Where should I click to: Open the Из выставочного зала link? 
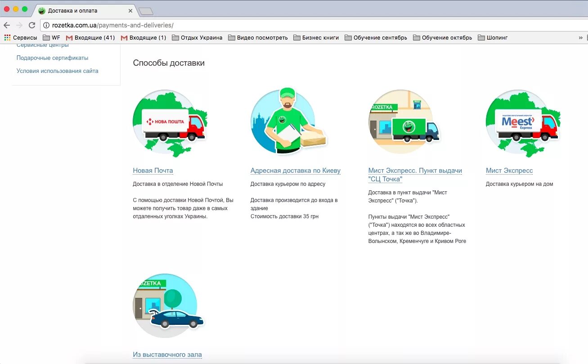click(167, 355)
